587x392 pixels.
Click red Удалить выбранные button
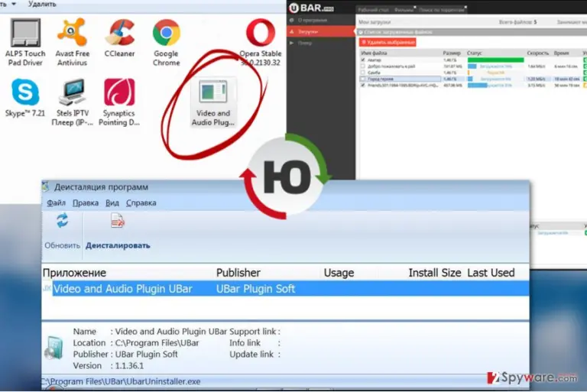[x=388, y=42]
